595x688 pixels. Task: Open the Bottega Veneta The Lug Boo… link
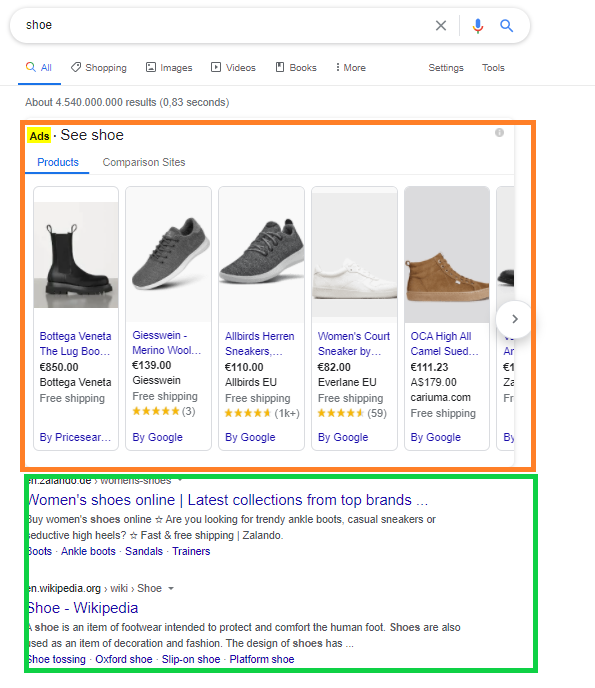(75, 344)
